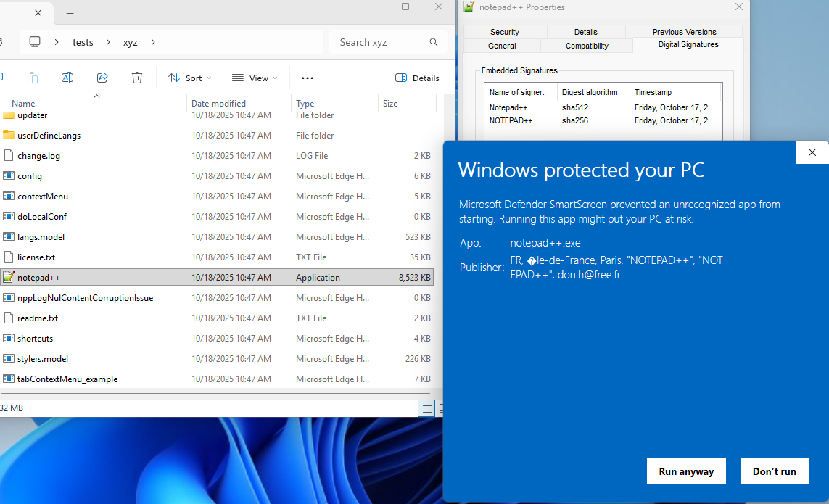Open the Compatibility tab
The height and width of the screenshot is (504, 829).
[587, 46]
